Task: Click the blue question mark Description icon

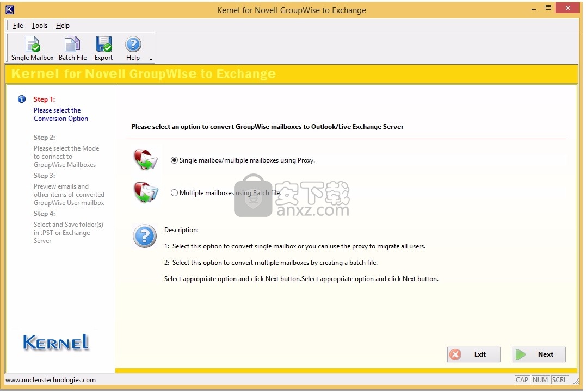Action: coord(145,236)
